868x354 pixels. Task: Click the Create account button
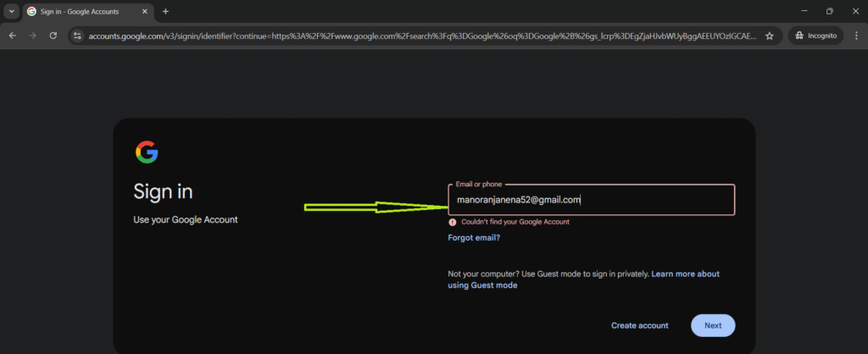639,325
